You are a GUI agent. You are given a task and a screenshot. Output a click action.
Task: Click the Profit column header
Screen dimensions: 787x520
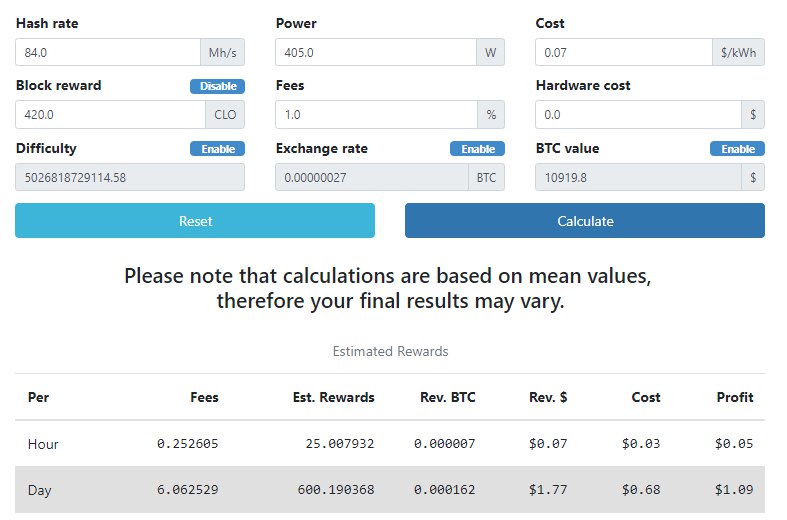(x=735, y=397)
